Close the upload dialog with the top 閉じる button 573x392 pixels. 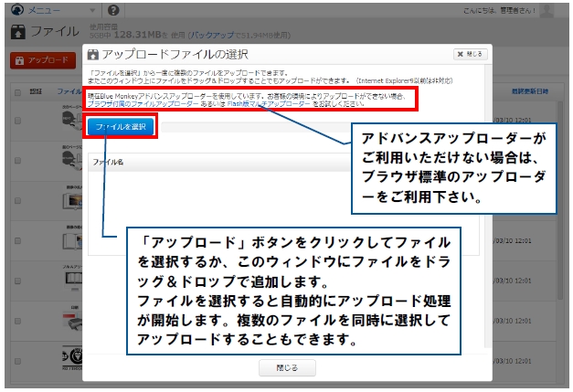(x=471, y=54)
